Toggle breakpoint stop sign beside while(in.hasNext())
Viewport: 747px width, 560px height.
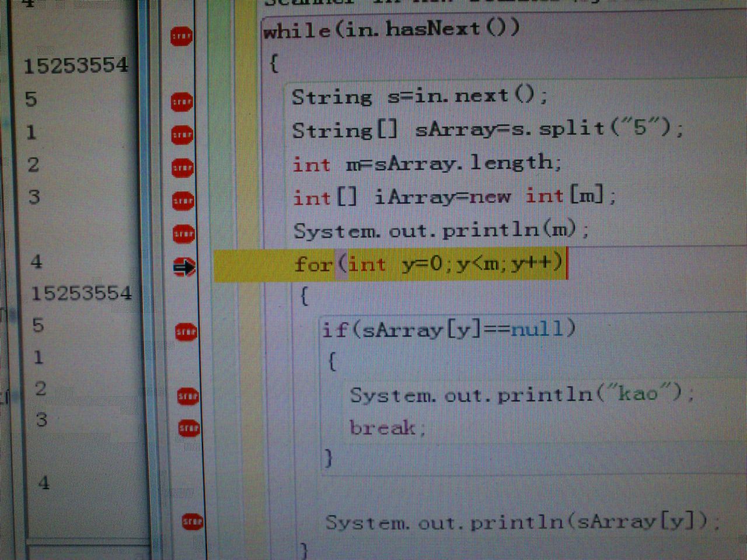(x=181, y=36)
